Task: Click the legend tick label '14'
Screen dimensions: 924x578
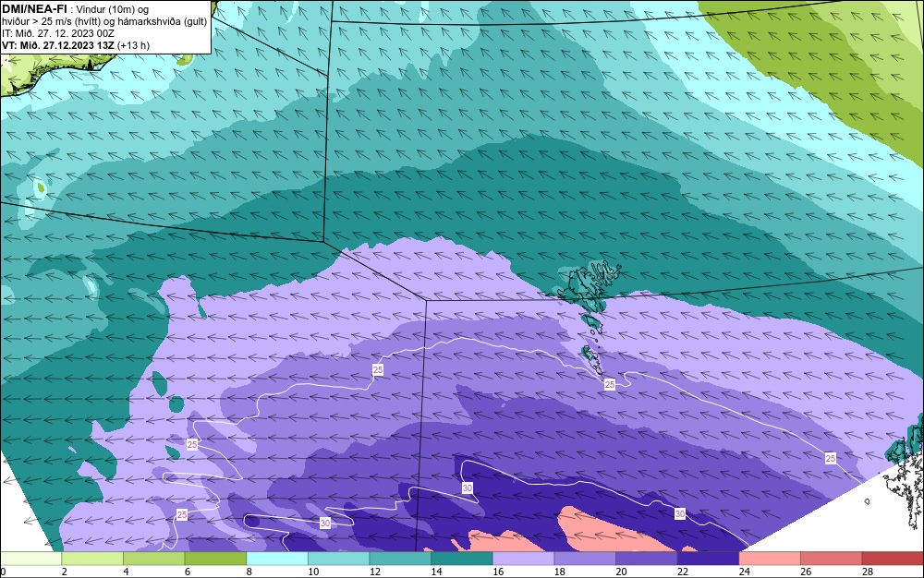Action: [436, 572]
